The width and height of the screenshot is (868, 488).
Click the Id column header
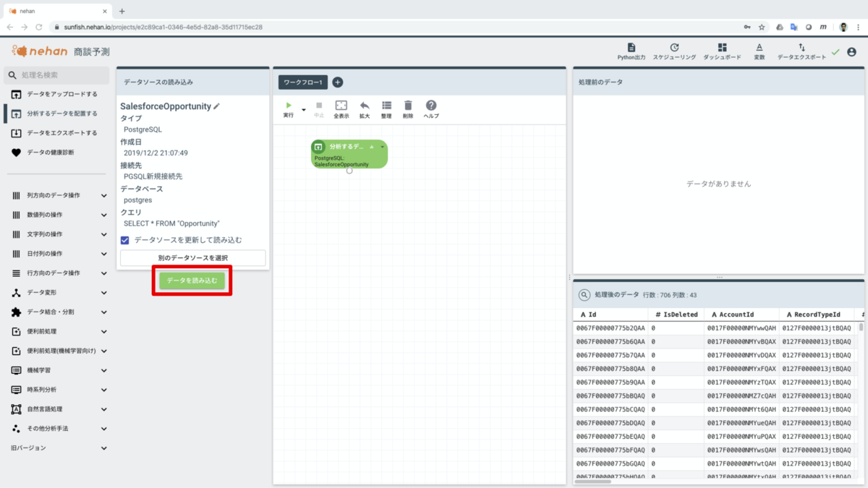point(609,314)
